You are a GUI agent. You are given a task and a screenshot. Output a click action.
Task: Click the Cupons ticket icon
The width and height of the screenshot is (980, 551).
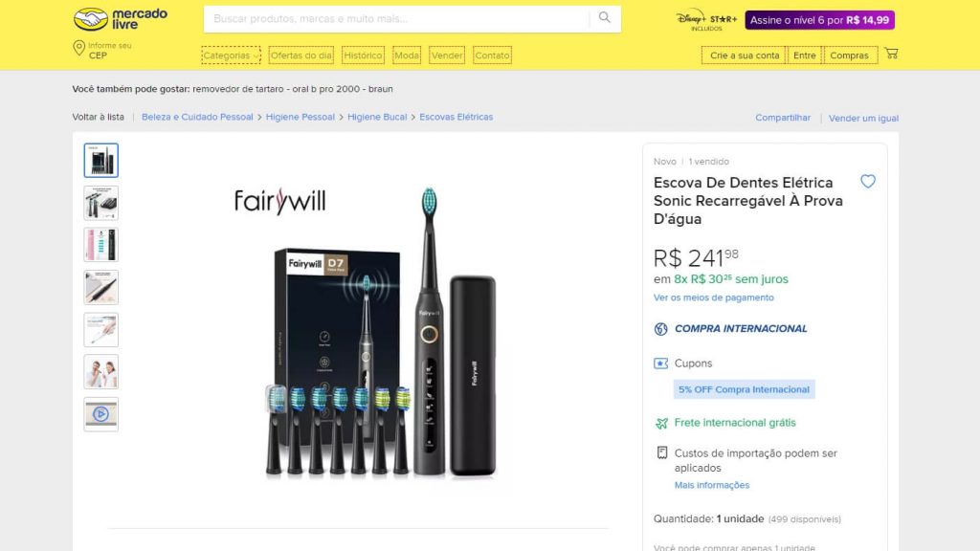[x=660, y=363]
